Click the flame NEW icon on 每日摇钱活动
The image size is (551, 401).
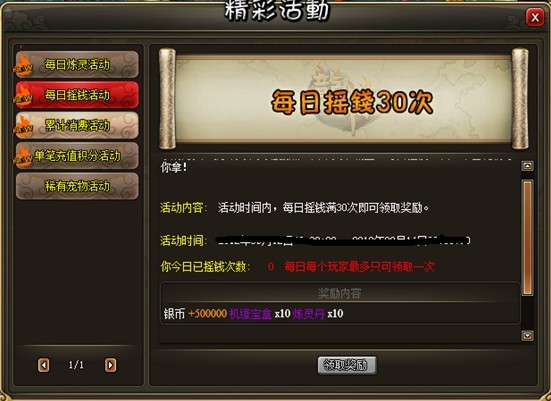point(23,96)
